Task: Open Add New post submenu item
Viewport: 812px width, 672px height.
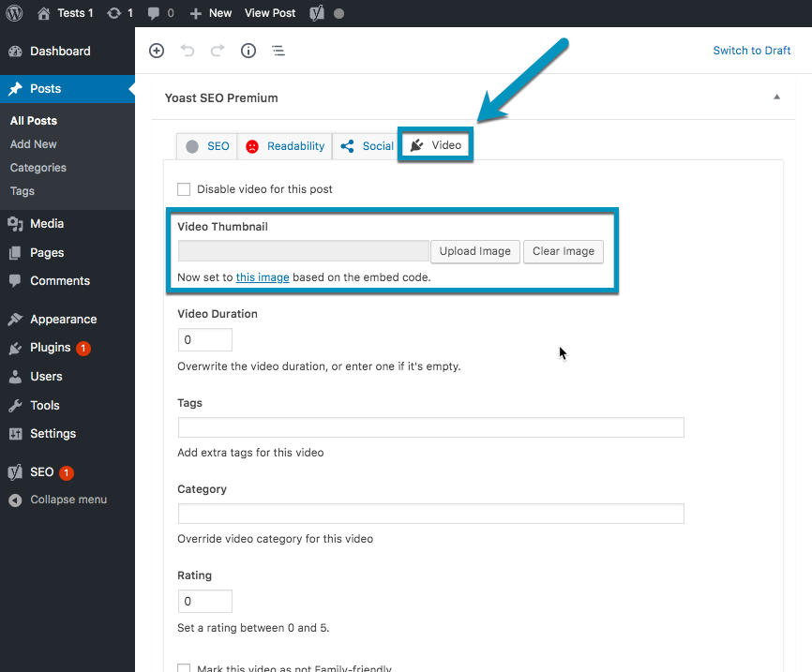Action: [x=34, y=144]
